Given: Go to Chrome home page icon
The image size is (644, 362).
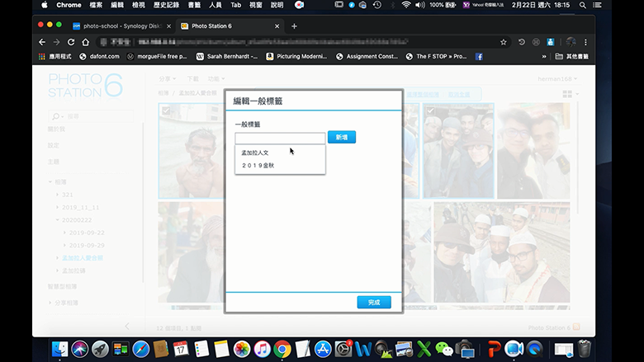Looking at the screenshot, I should point(85,42).
